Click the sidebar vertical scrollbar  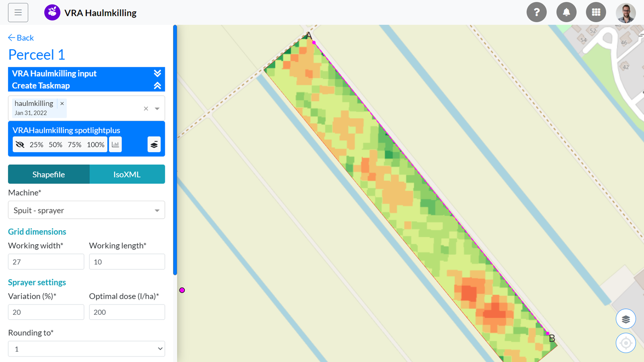pyautogui.click(x=175, y=150)
